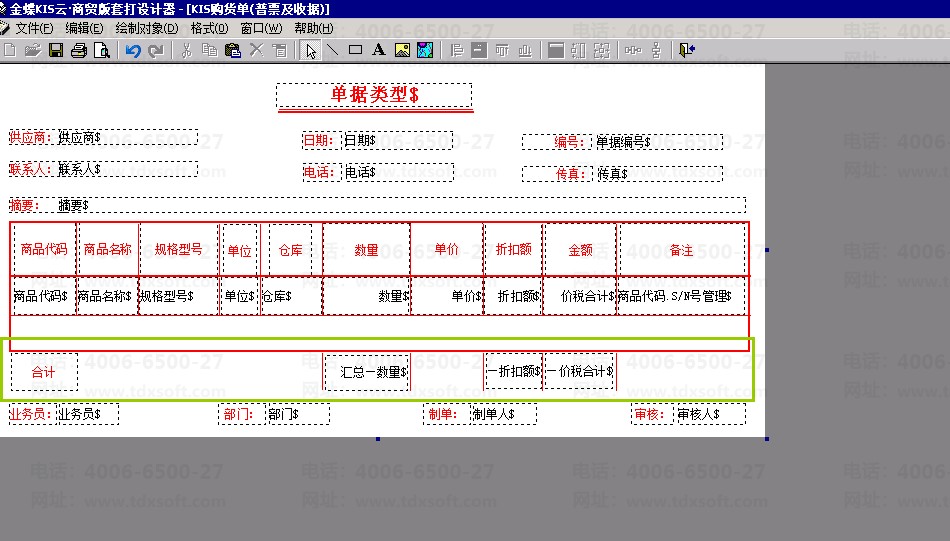950x541 pixels.
Task: Select the 单据编号$ field
Action: coord(658,142)
